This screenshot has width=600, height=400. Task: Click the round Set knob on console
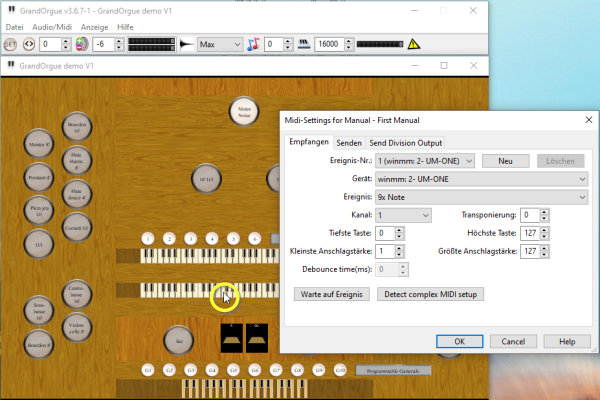coord(179,341)
